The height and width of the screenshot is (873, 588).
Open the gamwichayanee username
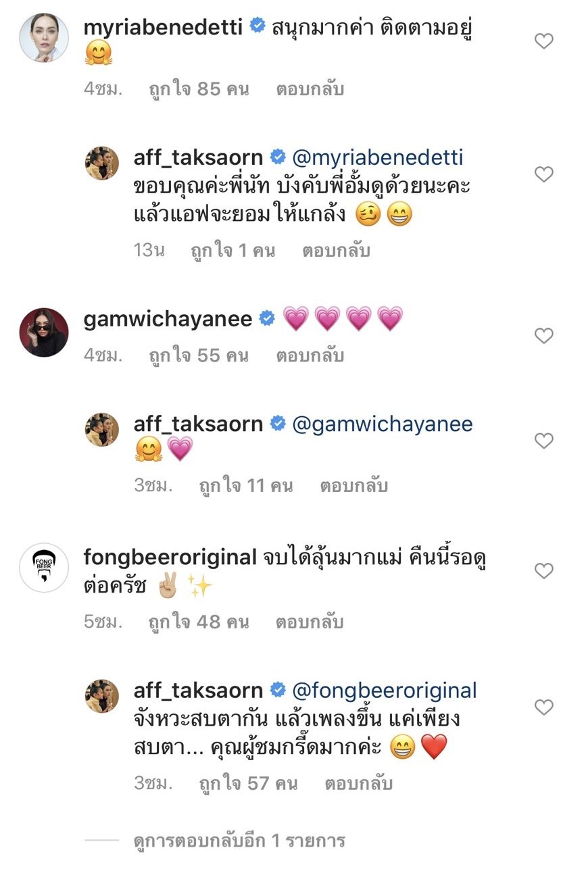(168, 318)
